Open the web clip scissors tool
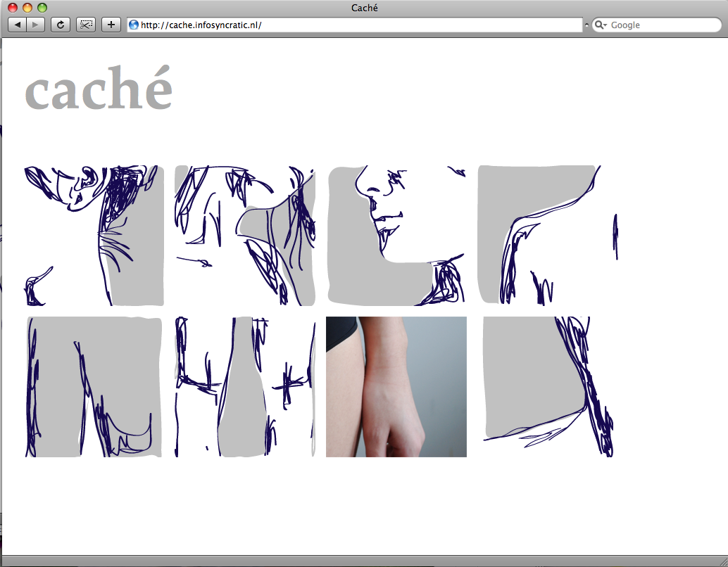The height and width of the screenshot is (567, 728). pyautogui.click(x=86, y=25)
